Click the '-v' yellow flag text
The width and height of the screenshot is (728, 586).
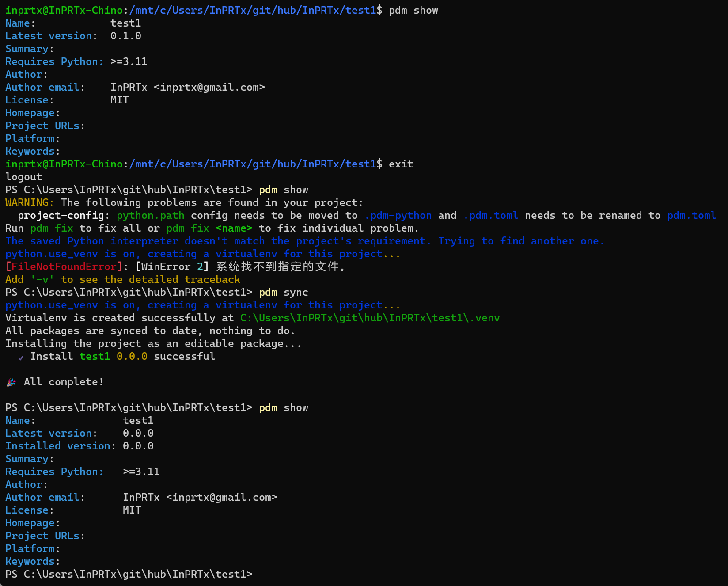point(43,279)
